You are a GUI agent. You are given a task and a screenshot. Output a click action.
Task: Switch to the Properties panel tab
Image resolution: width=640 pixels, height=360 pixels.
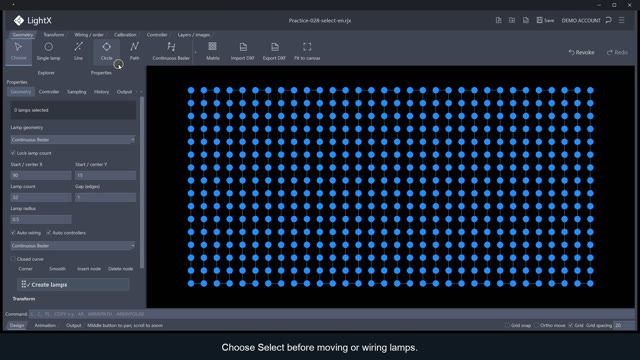[x=101, y=73]
